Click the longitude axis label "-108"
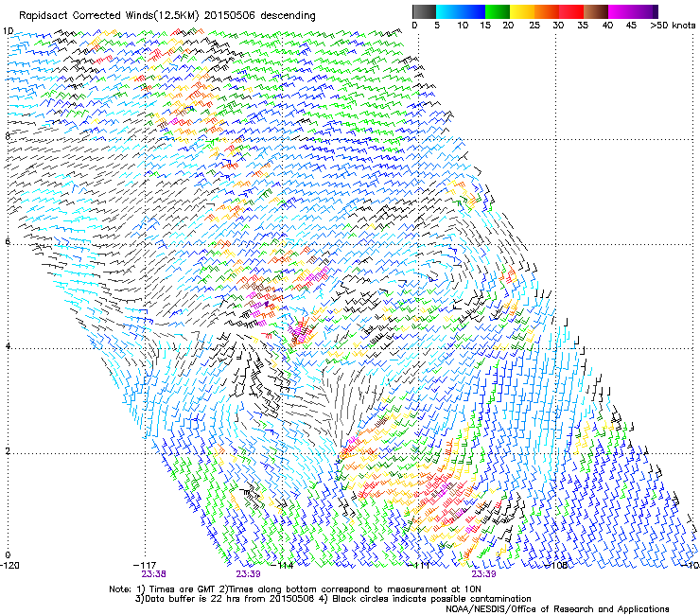This screenshot has height=615, width=700. pyautogui.click(x=556, y=566)
